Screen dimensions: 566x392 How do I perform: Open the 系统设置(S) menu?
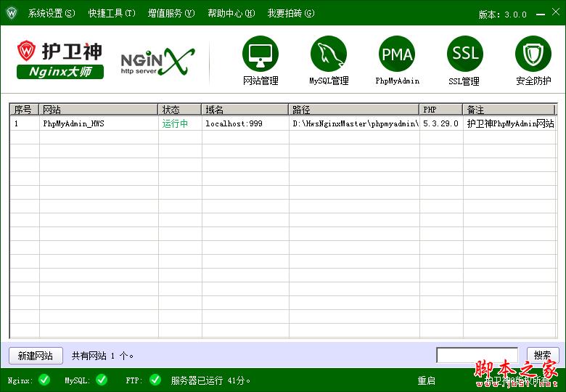point(52,13)
